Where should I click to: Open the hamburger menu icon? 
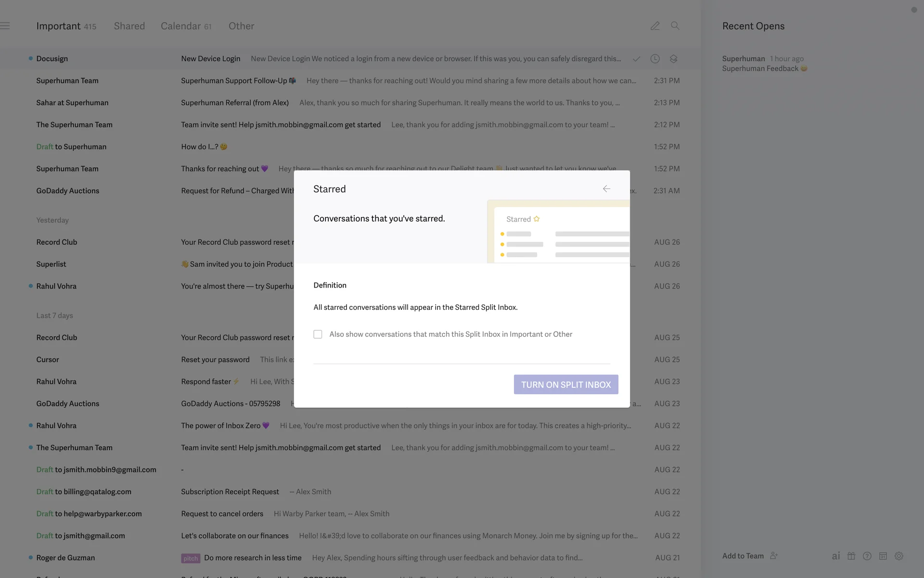5,26
